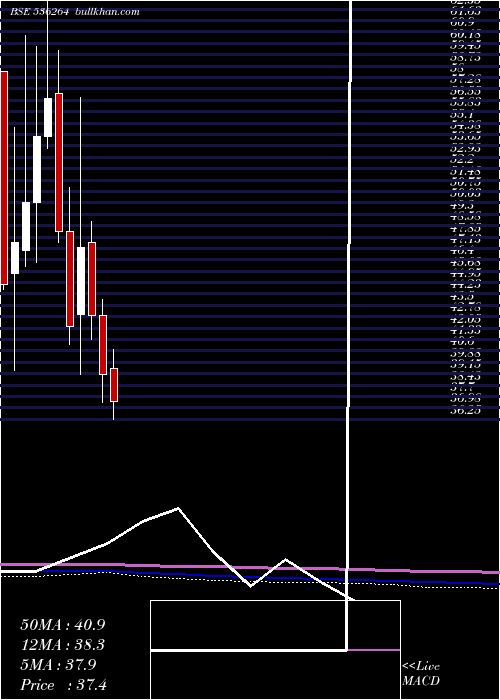This screenshot has height=700, width=500.
Task: Click the '50MA : 40.9' value
Action: point(63,625)
